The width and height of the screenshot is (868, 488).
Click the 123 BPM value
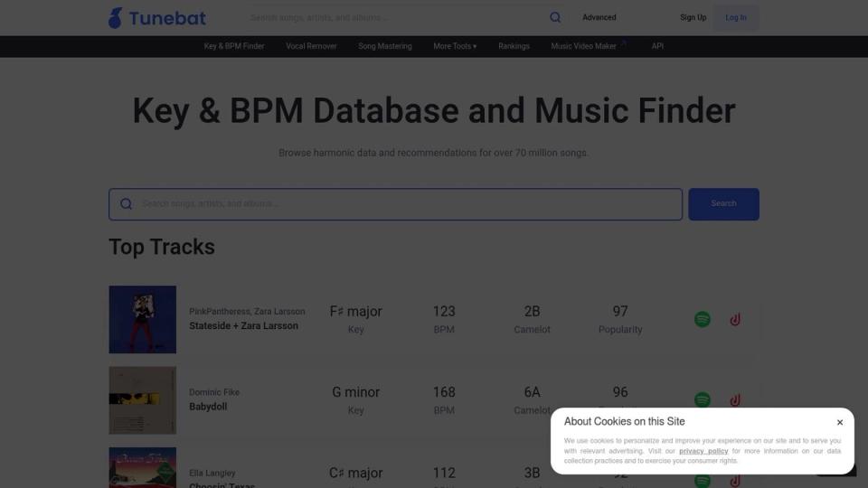coord(444,312)
